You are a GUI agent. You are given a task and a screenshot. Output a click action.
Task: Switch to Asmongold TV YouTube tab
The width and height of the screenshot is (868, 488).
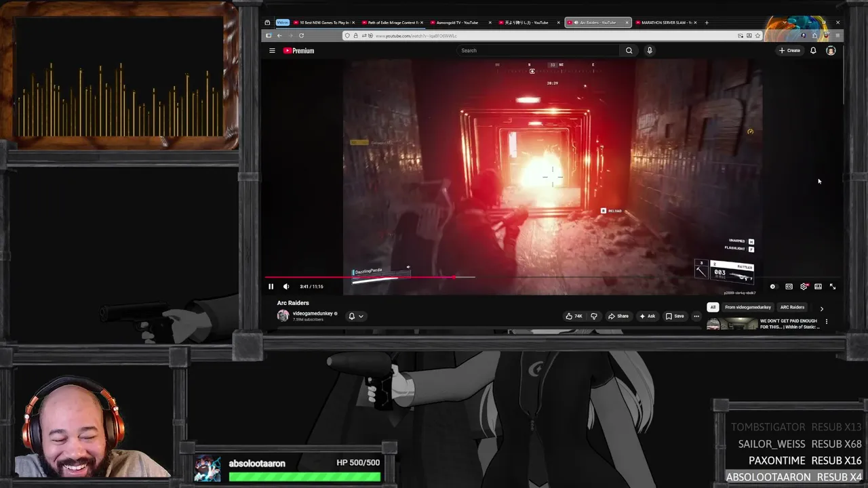tap(460, 22)
